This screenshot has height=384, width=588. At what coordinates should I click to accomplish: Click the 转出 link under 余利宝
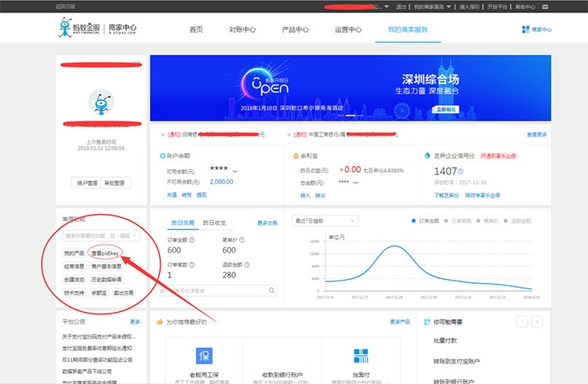click(x=320, y=195)
